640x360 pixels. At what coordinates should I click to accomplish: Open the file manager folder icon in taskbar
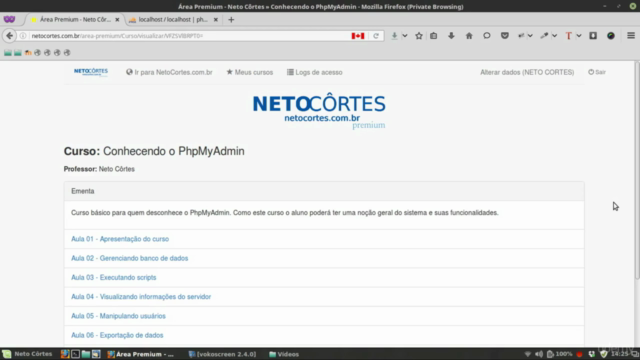pyautogui.click(x=86, y=354)
